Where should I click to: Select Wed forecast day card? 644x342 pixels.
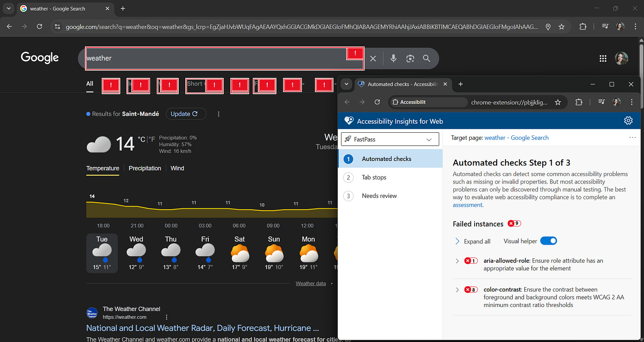tap(136, 253)
